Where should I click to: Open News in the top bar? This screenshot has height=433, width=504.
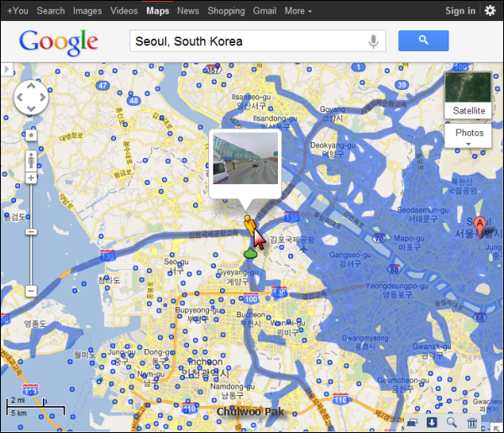[x=188, y=11]
